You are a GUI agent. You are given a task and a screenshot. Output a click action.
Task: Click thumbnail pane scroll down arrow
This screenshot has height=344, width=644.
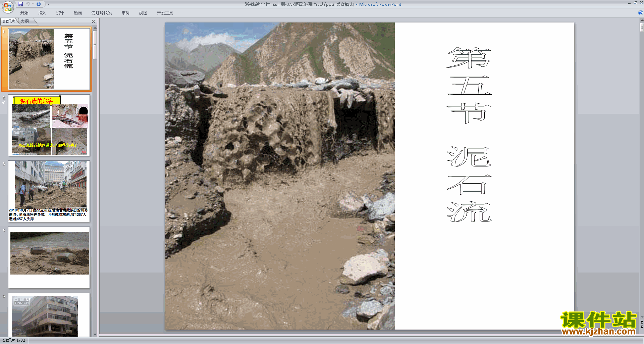coord(95,334)
